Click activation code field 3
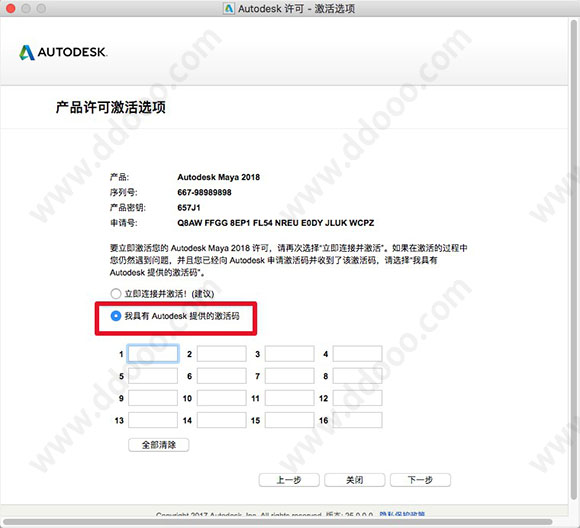This screenshot has height=528, width=580. [x=290, y=354]
